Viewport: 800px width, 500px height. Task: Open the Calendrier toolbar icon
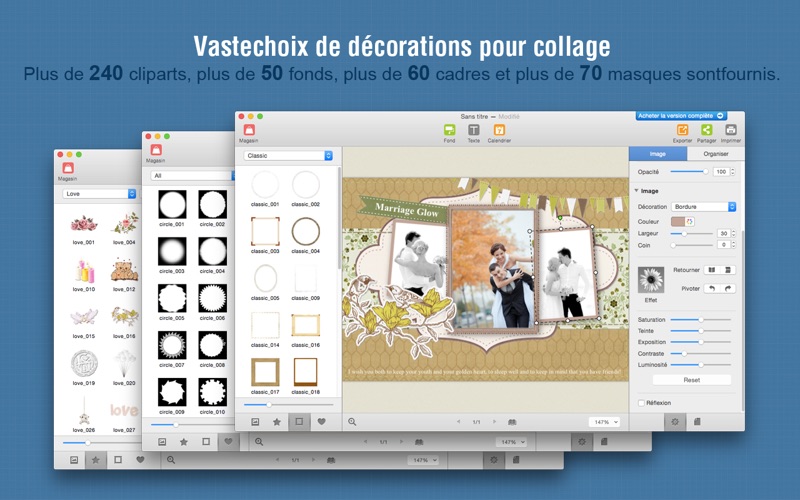[x=499, y=130]
